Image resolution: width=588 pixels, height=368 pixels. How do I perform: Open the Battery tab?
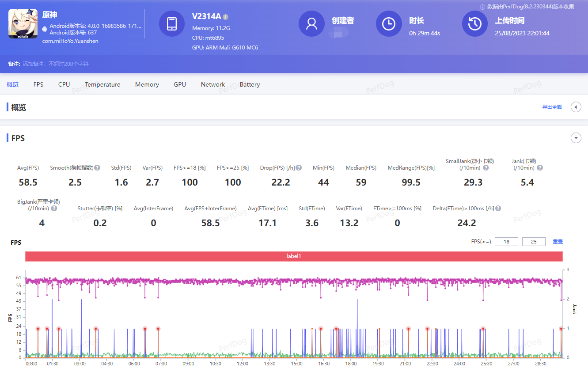click(x=250, y=84)
